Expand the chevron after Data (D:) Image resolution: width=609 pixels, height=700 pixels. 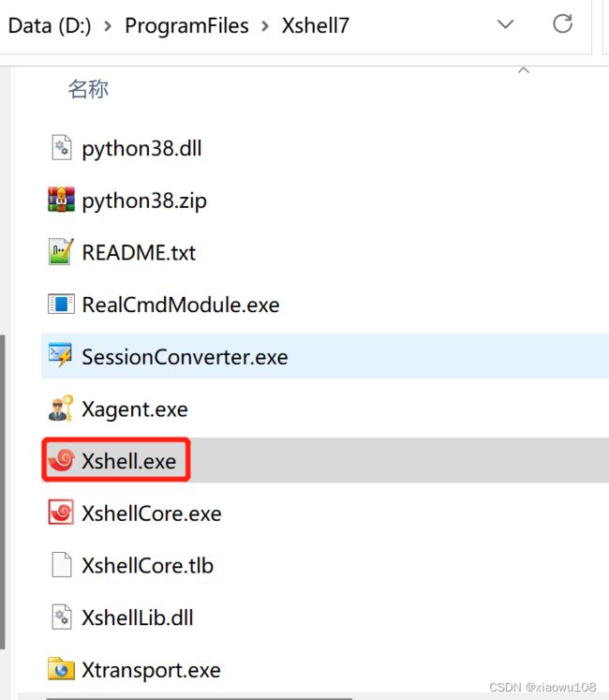108,26
